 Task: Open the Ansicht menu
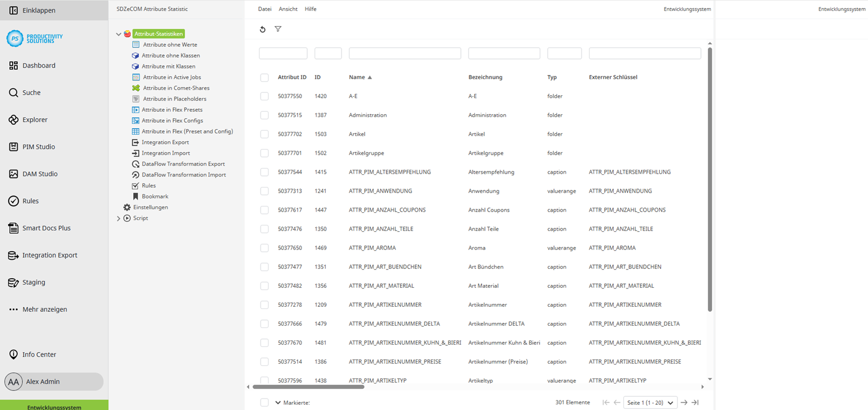pos(288,9)
